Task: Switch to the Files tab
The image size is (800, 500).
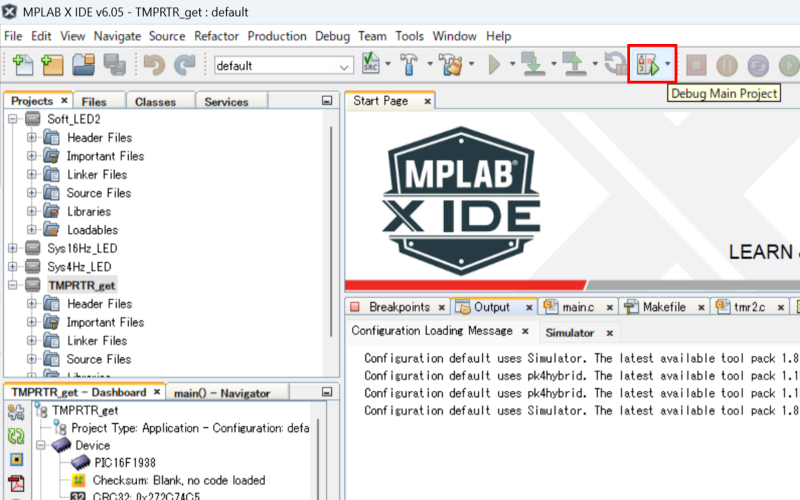Action: pos(94,101)
